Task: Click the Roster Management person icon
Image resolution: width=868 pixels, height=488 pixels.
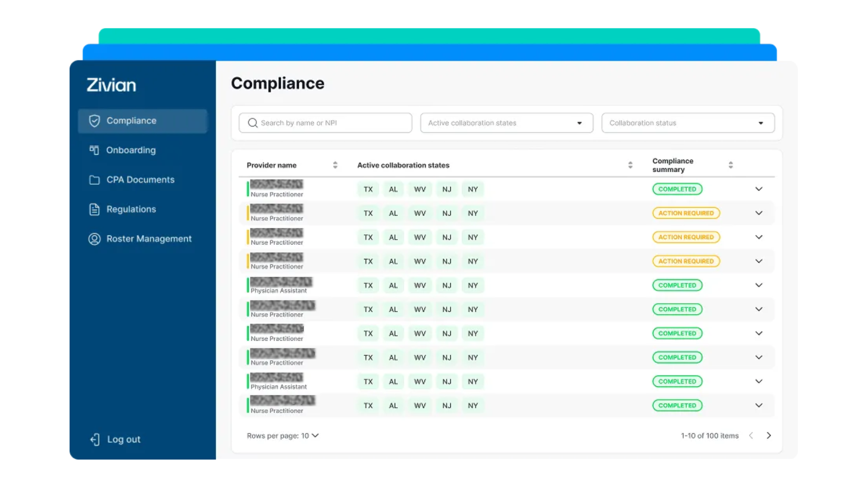Action: [94, 239]
